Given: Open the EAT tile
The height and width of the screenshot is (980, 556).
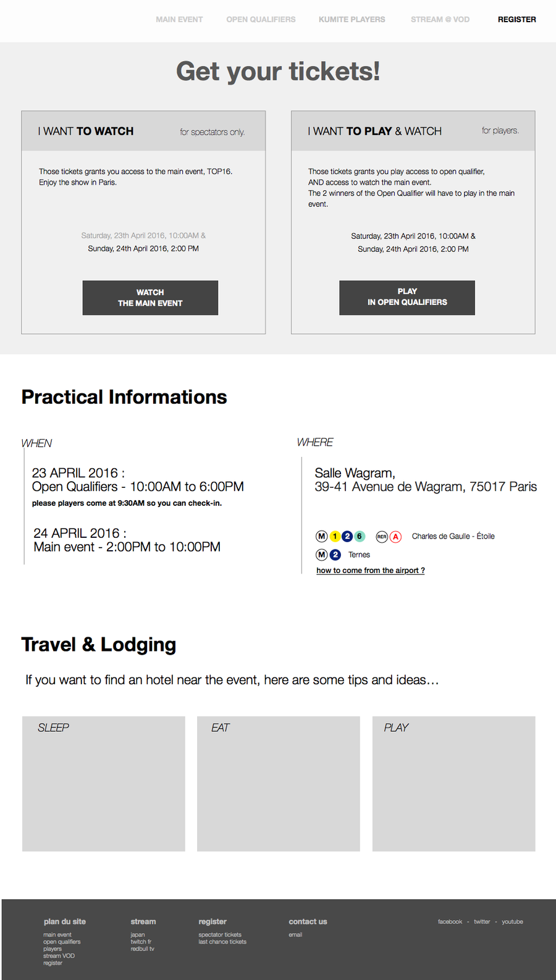Looking at the screenshot, I should coord(278,784).
